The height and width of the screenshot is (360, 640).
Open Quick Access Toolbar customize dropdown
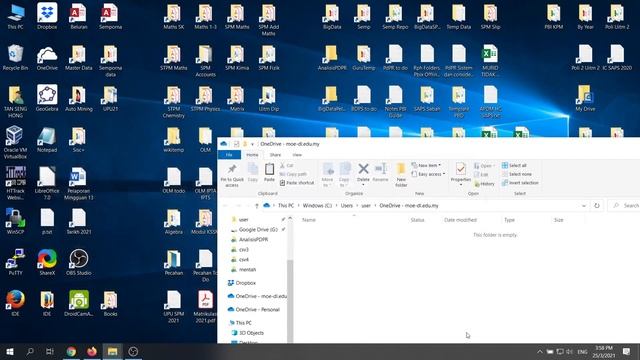click(x=252, y=144)
